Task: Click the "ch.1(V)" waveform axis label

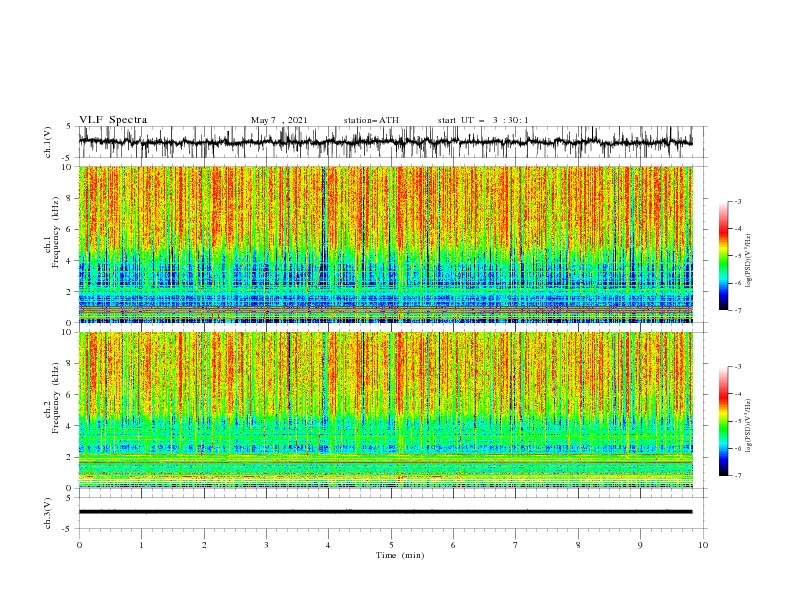Action: [x=48, y=142]
